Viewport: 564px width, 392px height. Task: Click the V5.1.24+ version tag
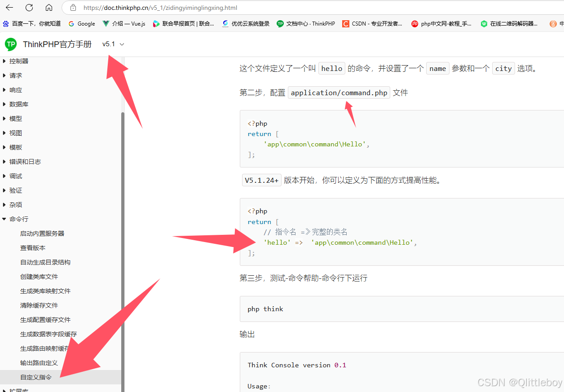click(262, 181)
